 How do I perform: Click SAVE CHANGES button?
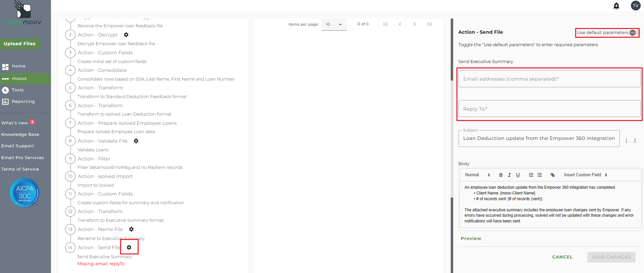pos(611,257)
